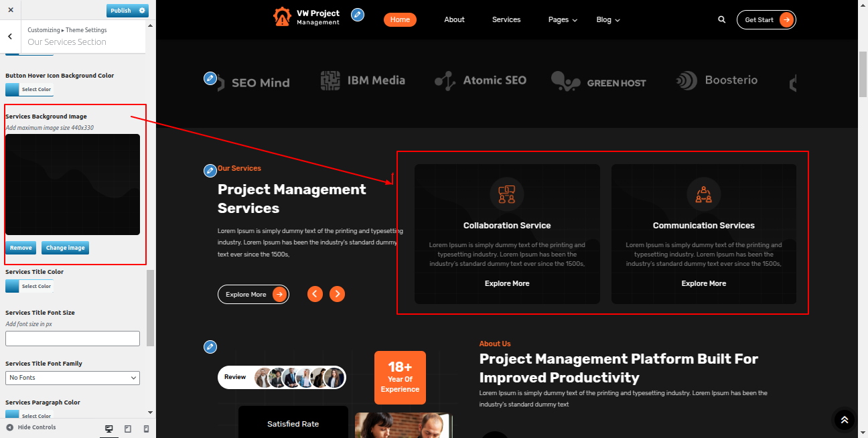Open publish settings gear icon

click(142, 11)
